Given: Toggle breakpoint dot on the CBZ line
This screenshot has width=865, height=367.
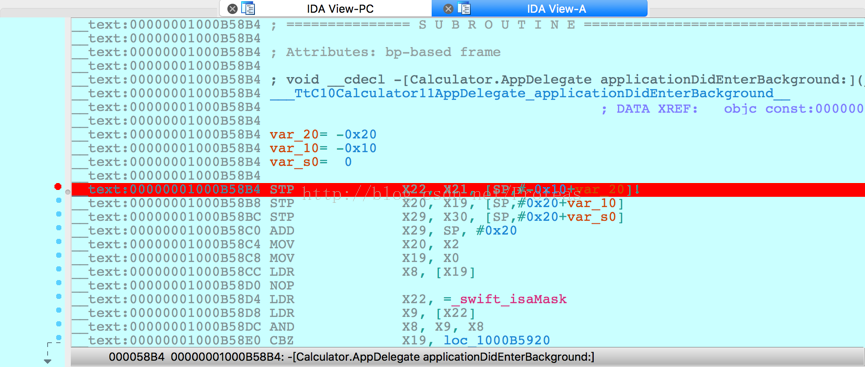Looking at the screenshot, I should (58, 338).
